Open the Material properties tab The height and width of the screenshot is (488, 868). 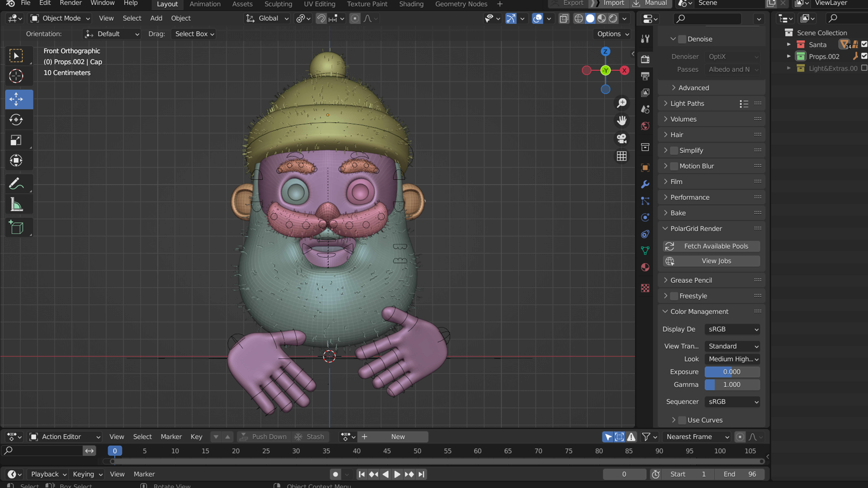(x=645, y=267)
